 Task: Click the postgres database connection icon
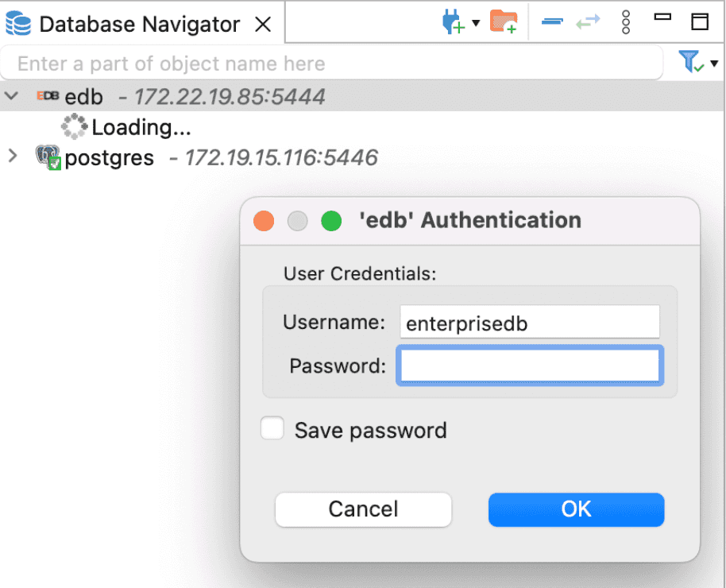click(47, 157)
